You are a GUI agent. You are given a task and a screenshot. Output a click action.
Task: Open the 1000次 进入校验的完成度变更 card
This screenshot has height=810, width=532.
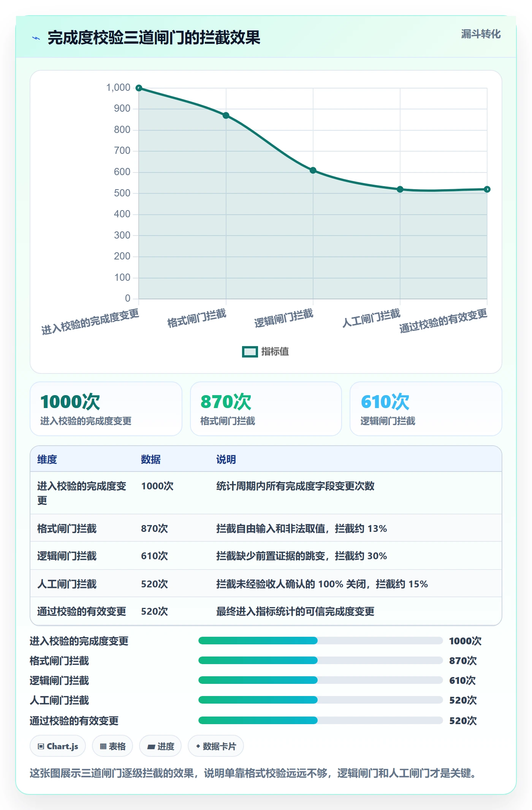(106, 409)
